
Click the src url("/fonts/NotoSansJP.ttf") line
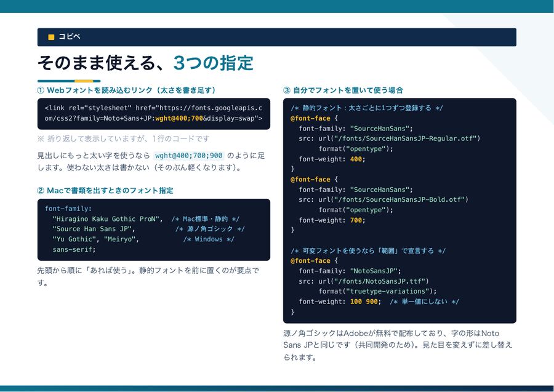click(364, 281)
